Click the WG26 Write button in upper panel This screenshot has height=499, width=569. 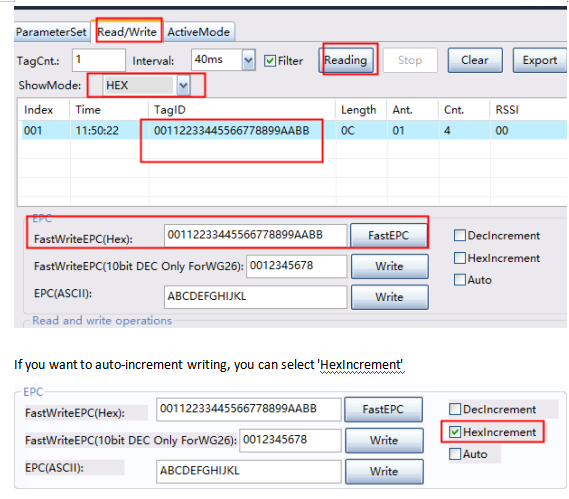pyautogui.click(x=390, y=266)
